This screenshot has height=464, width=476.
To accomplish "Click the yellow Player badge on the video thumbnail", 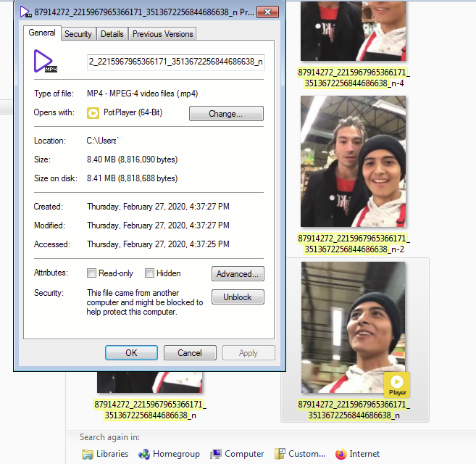I will pos(397,385).
